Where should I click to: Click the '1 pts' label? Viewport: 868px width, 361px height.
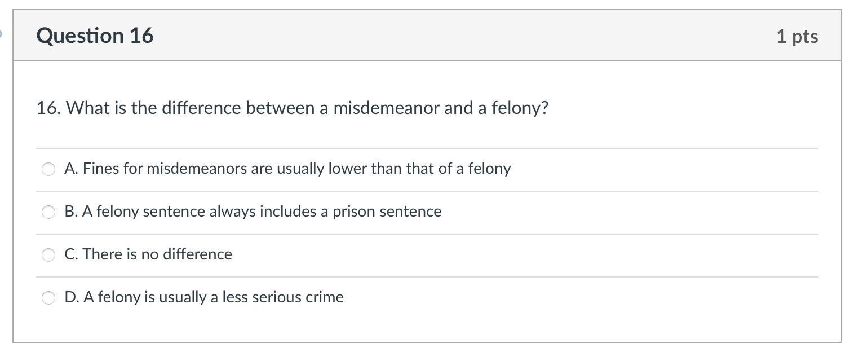click(798, 36)
